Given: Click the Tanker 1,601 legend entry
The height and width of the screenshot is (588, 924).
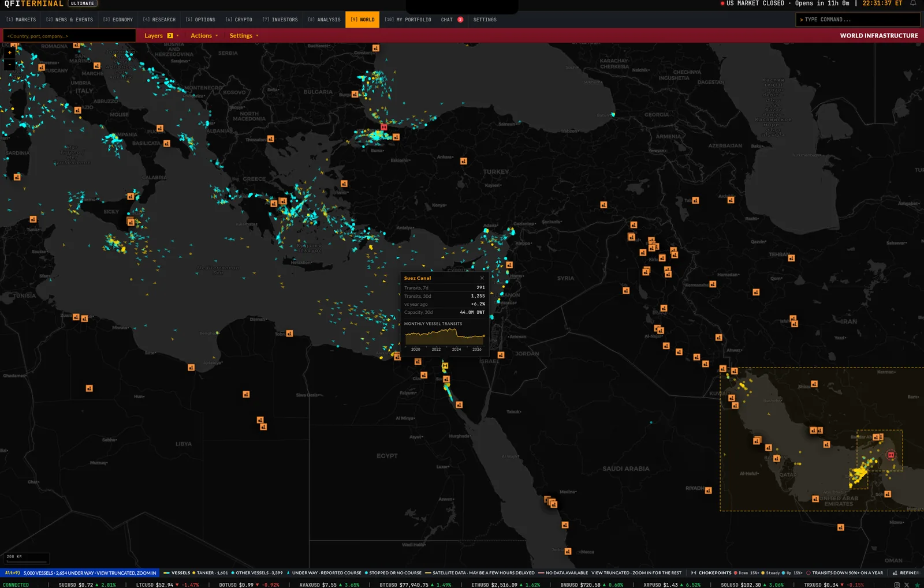Looking at the screenshot, I should (x=210, y=573).
